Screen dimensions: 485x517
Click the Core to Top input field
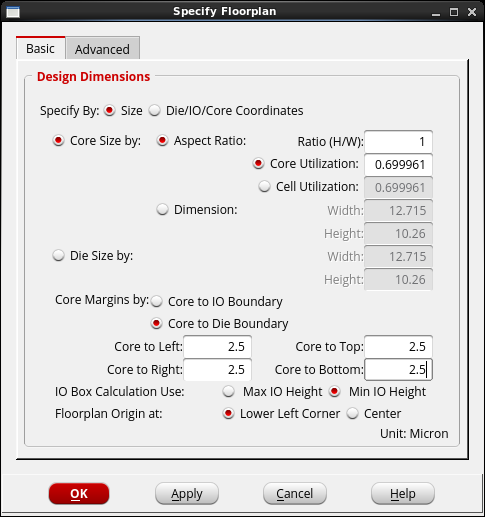point(398,347)
